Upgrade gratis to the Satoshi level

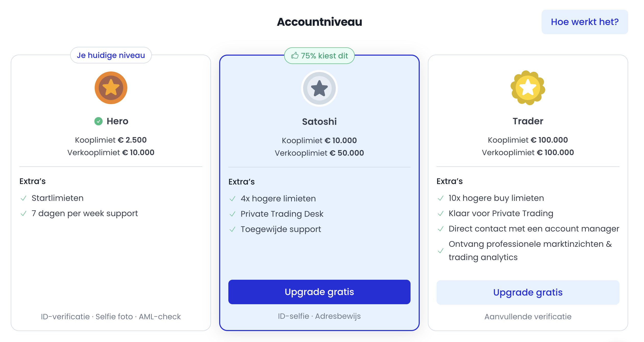[319, 292]
